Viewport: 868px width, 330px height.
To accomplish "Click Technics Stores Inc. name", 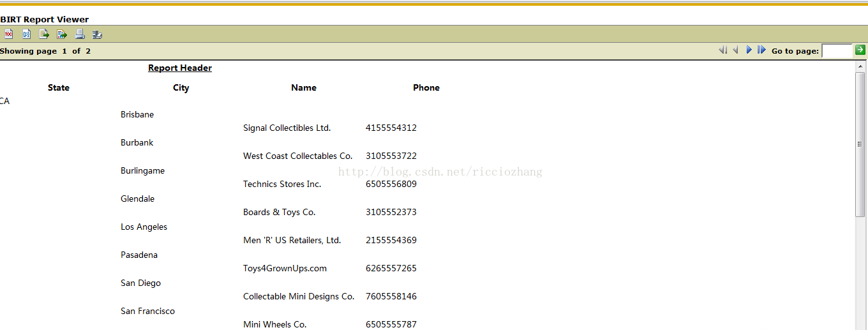I will coord(282,184).
